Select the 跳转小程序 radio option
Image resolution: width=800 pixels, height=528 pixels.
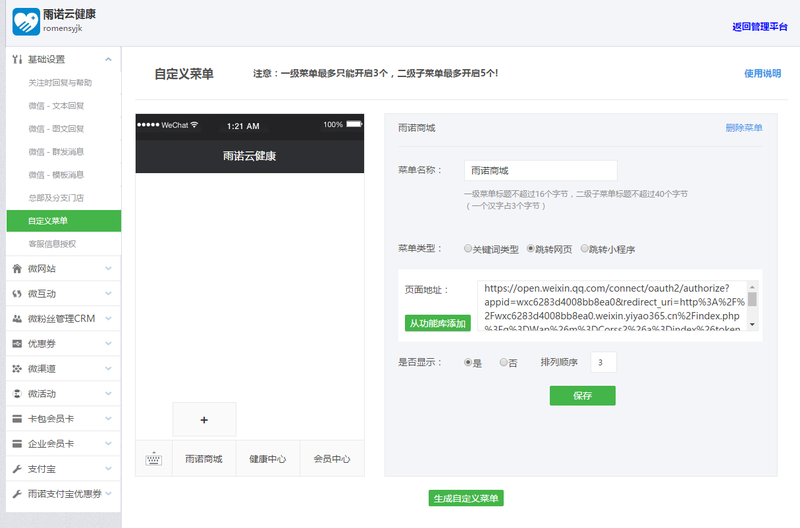coord(585,249)
